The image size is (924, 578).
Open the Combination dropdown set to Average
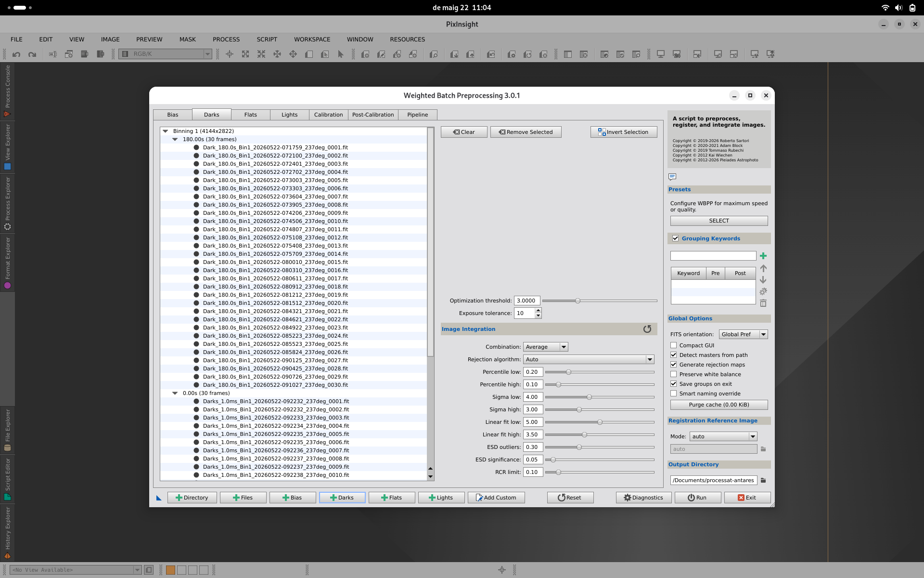tap(546, 347)
